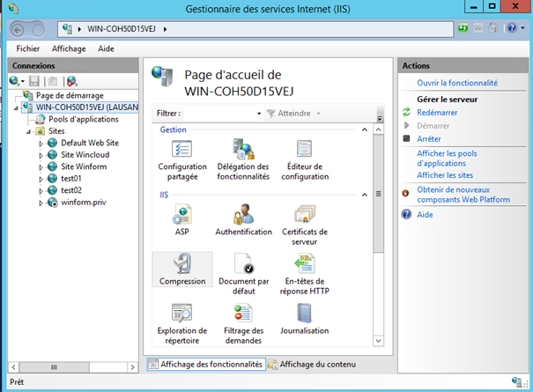
Task: Switch to Affichage du contenu tab
Action: [x=311, y=364]
